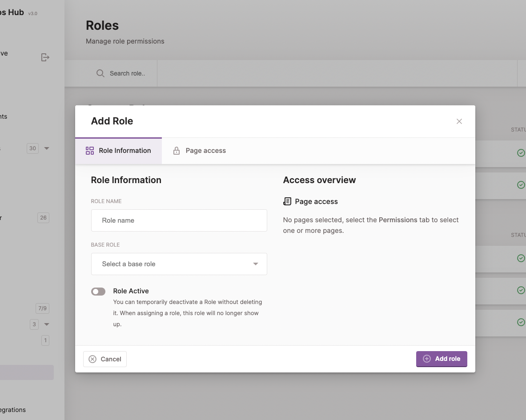This screenshot has width=526, height=420.
Task: Click inside the Role name input field
Action: point(179,220)
